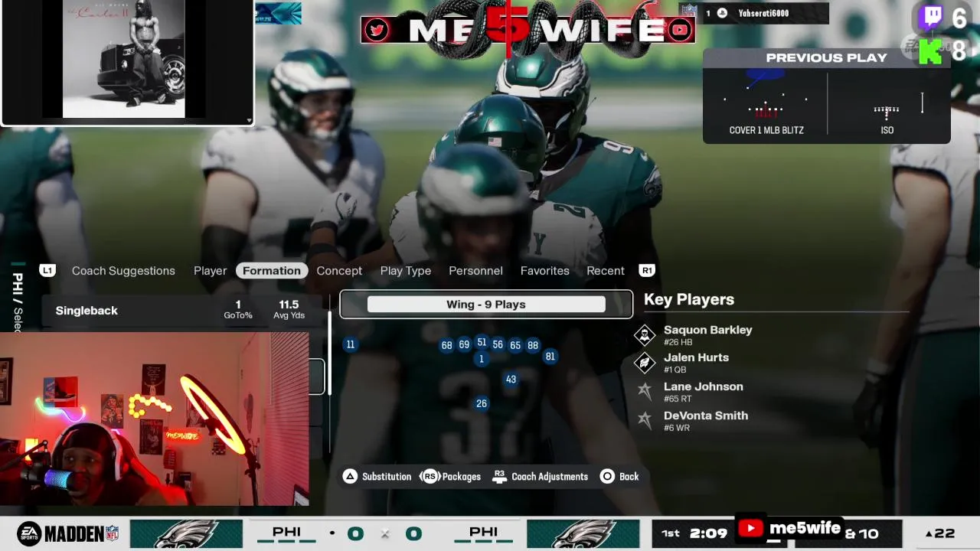The width and height of the screenshot is (980, 551).
Task: Click the streamer webcam overlay
Action: 154,419
